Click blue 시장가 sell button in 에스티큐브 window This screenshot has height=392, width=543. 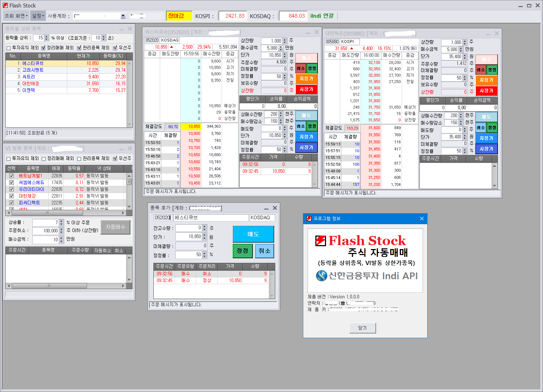[306, 147]
